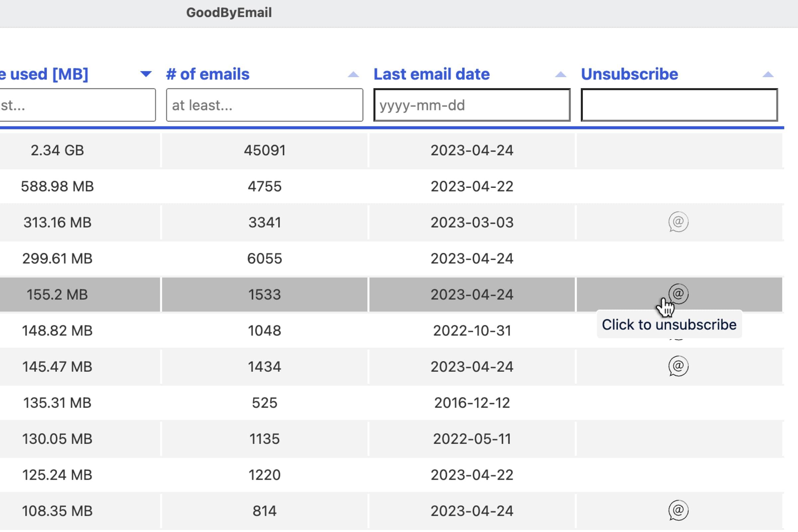The image size is (798, 532).
Task: Click the # of emails 'at least...' filter field
Action: tap(265, 105)
